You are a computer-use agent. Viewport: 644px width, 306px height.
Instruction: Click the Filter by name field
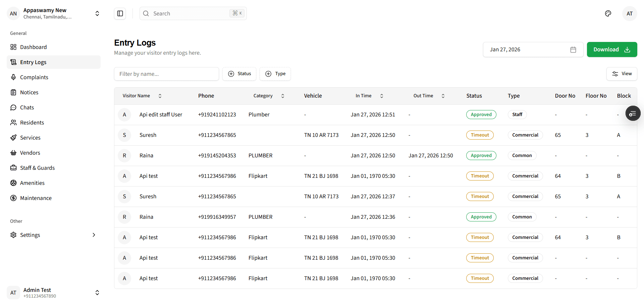coord(166,74)
